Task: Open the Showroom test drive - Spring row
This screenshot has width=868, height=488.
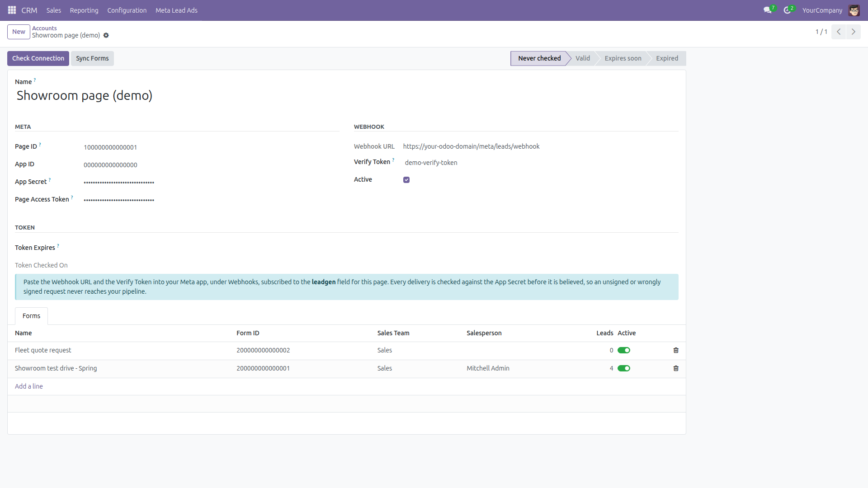Action: pyautogui.click(x=347, y=369)
